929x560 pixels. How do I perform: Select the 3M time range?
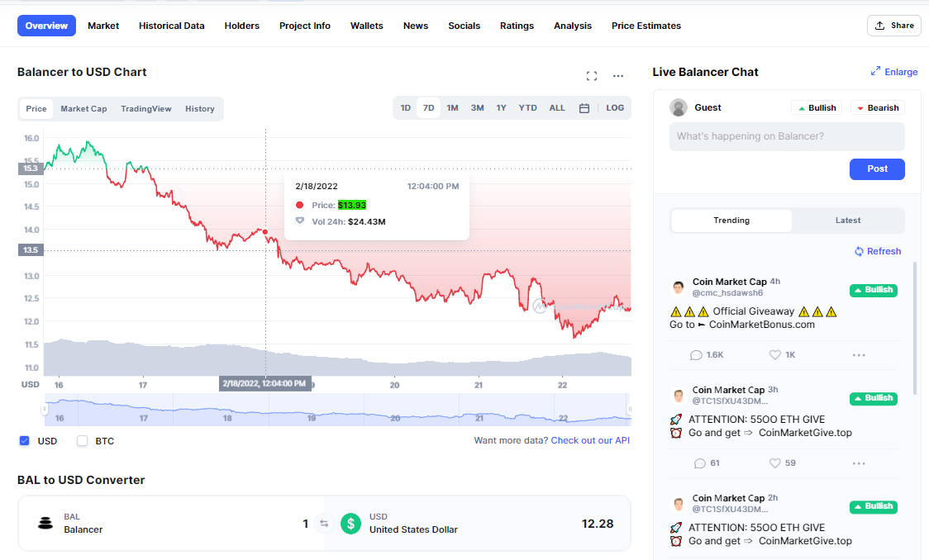[478, 107]
